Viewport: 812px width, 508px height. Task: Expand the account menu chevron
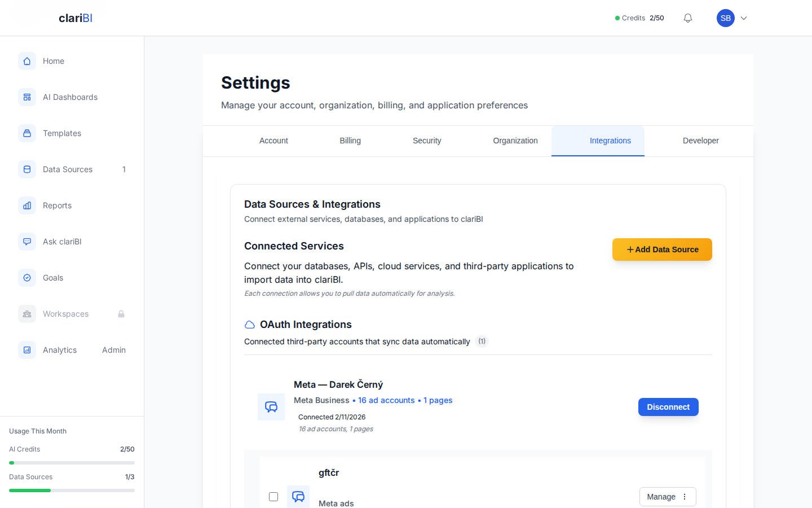click(743, 18)
